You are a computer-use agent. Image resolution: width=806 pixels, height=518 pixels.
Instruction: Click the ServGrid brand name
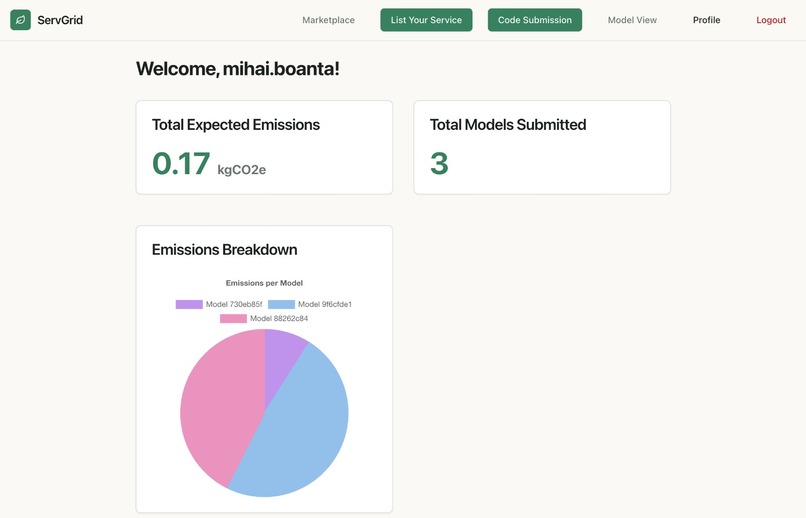point(60,20)
